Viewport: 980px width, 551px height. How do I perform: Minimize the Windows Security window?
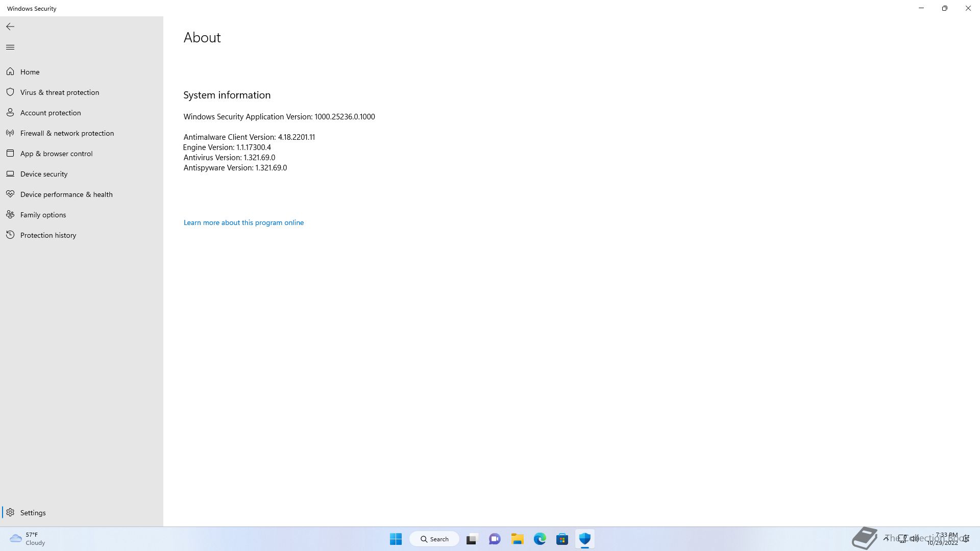point(921,8)
